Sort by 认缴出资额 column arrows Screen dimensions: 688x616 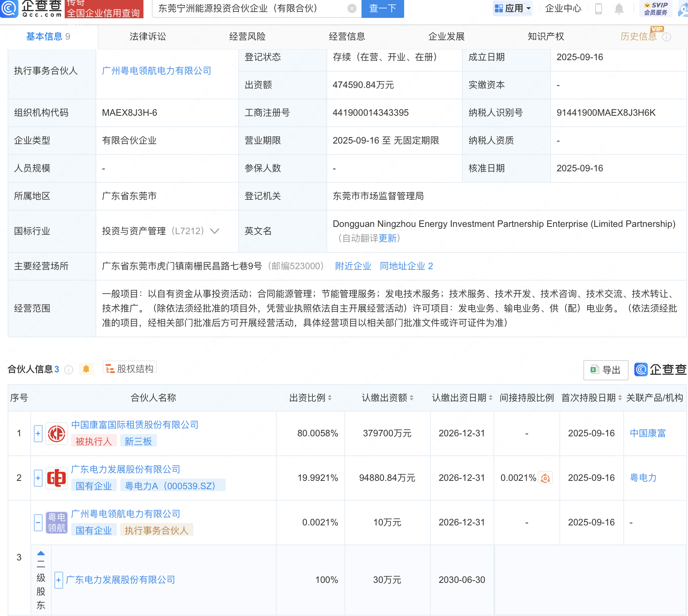pos(411,398)
